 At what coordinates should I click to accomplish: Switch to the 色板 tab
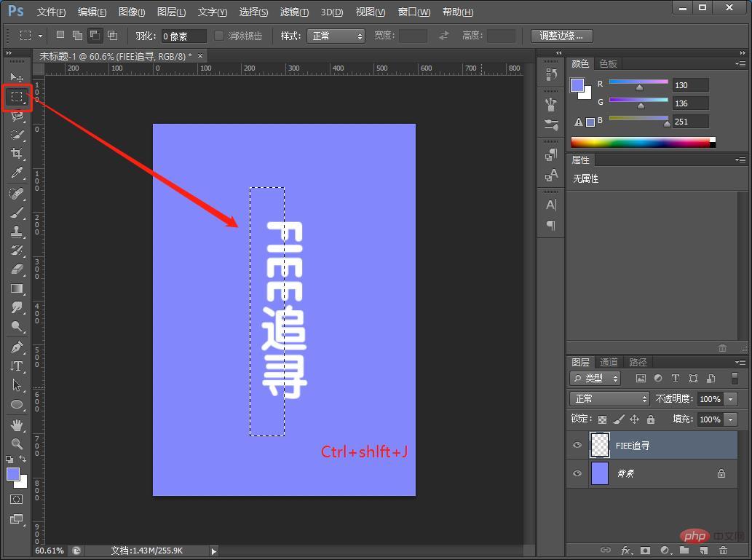[608, 63]
